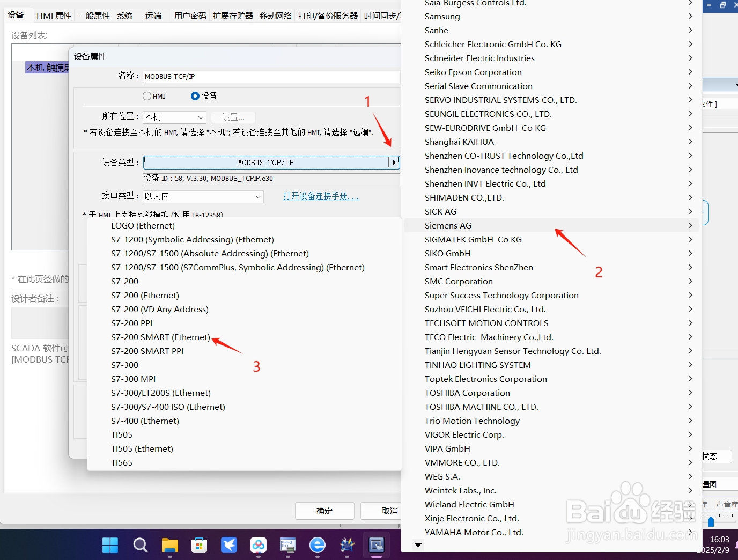Open the 接口类型 以太网 dropdown

click(203, 197)
